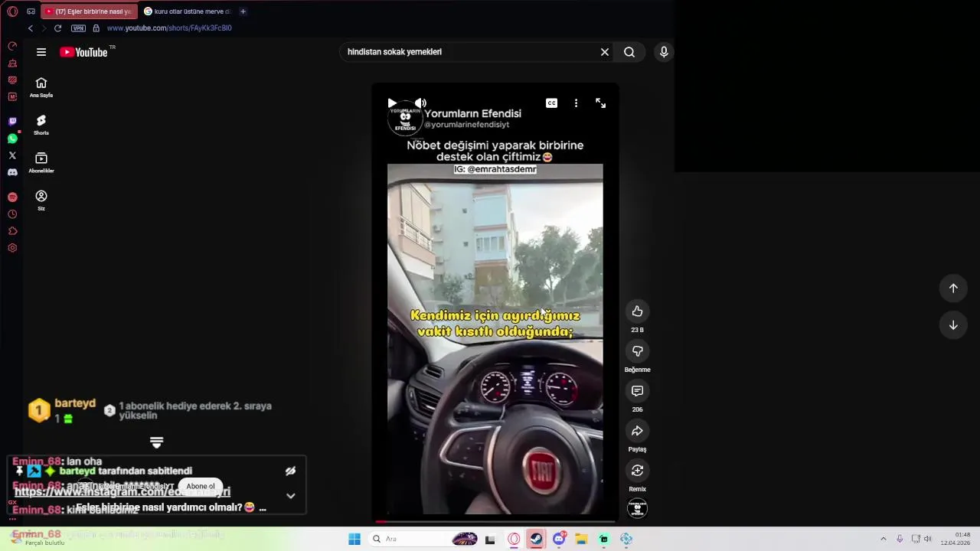This screenshot has height=551, width=980.
Task: Open the three-dot more options menu
Action: tap(576, 103)
